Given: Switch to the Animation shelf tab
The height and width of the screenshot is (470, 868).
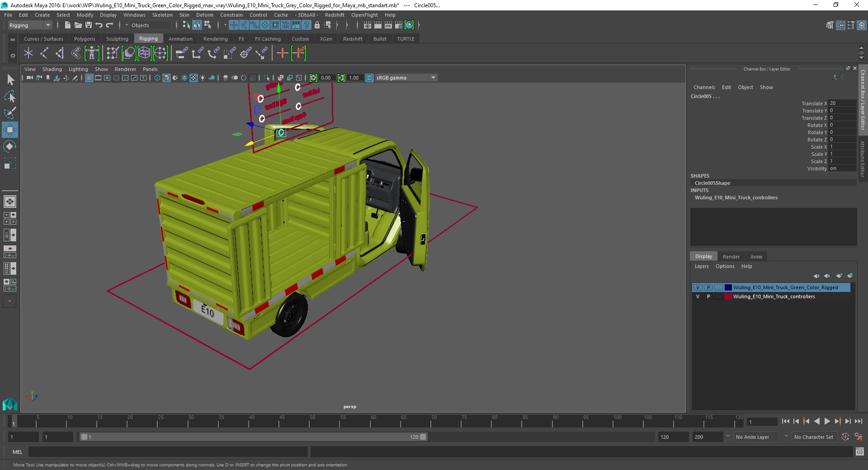Looking at the screenshot, I should coord(180,39).
